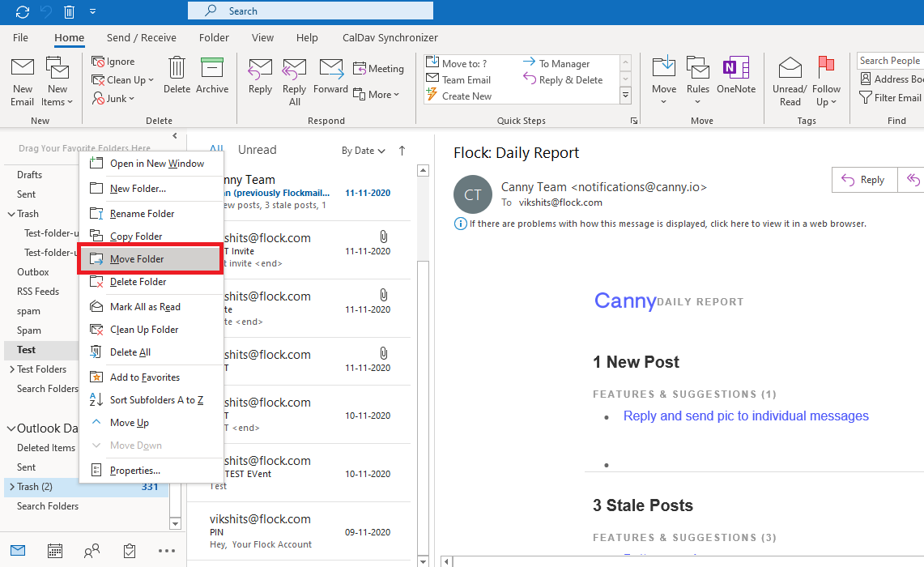
Task: Switch the message filter to Unread
Action: [257, 150]
